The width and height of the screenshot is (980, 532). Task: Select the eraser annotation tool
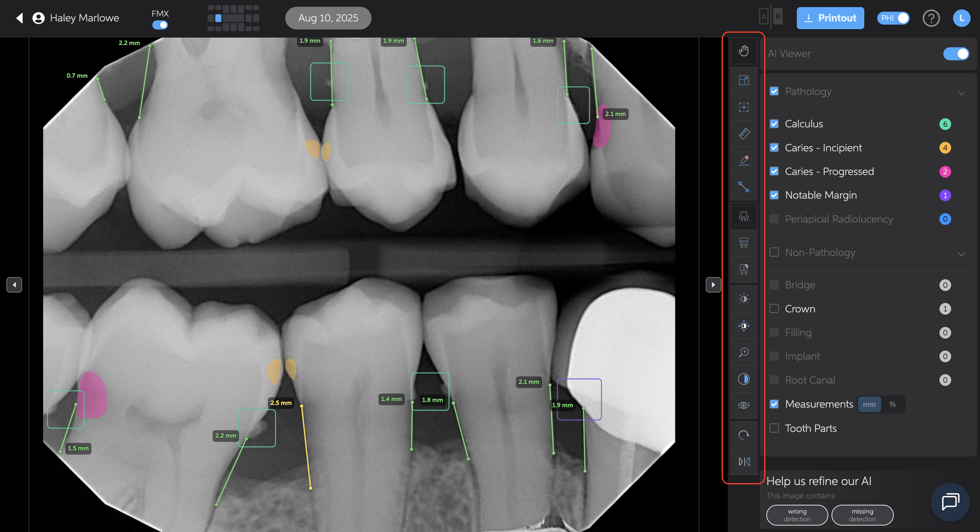pyautogui.click(x=744, y=160)
